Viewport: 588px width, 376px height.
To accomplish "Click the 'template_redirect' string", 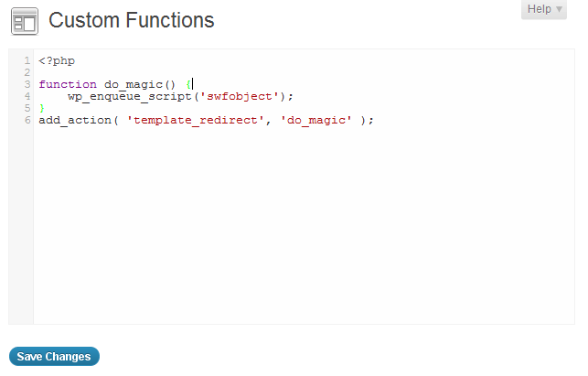I will pos(196,121).
